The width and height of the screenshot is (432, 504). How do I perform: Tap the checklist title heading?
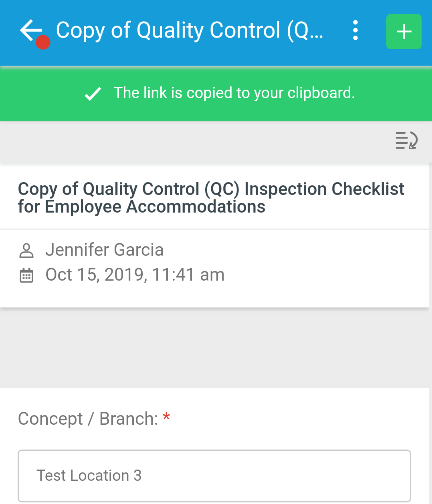tap(211, 198)
